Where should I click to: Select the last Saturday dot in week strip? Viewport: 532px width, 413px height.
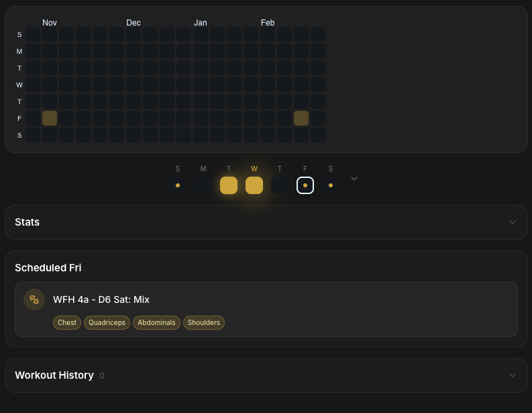331,185
